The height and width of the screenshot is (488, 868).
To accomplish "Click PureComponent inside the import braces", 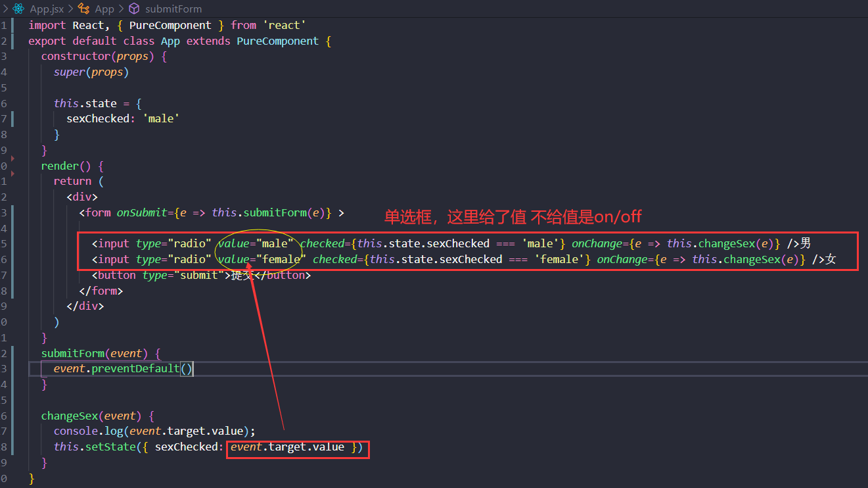I will [170, 25].
